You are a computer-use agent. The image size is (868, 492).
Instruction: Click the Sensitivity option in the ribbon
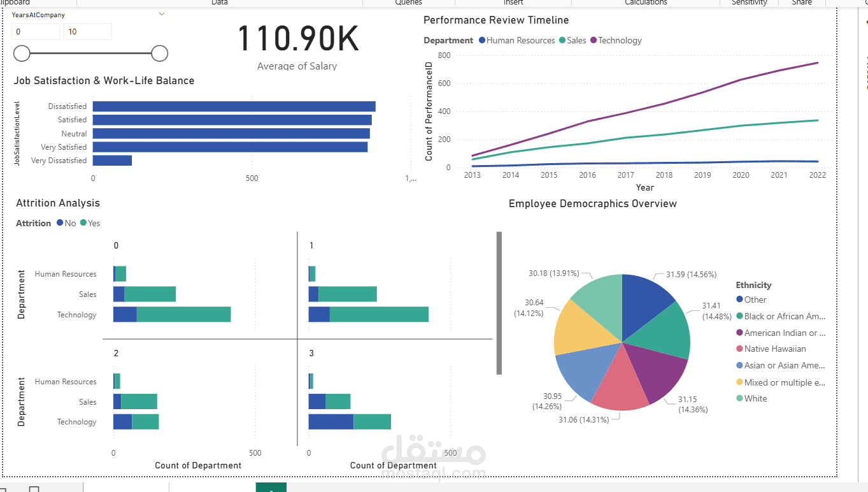click(x=748, y=3)
